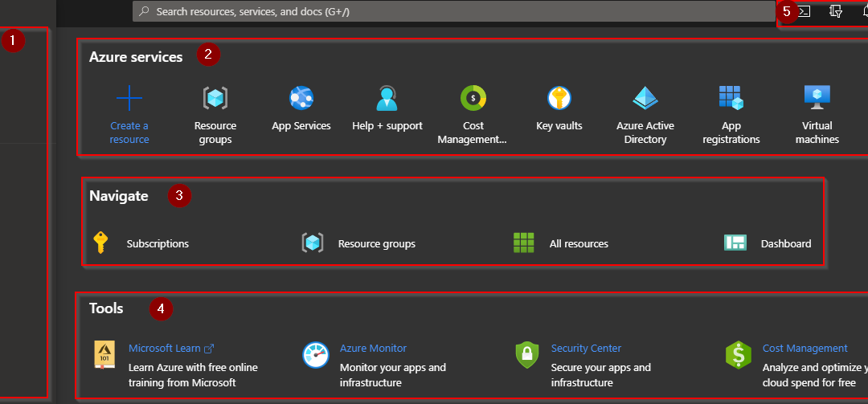Click the search resources input field
Screen dimensions: 868x404
pyautogui.click(x=450, y=11)
